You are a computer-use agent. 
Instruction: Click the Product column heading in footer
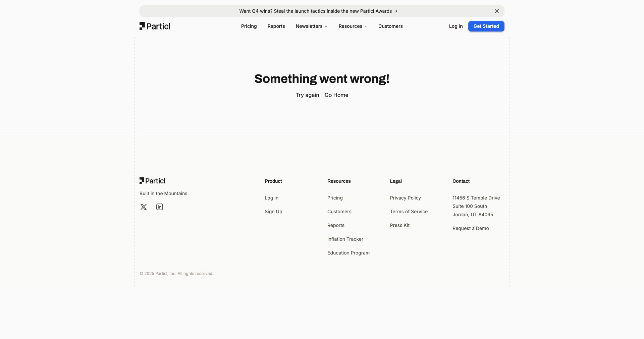coord(273,181)
